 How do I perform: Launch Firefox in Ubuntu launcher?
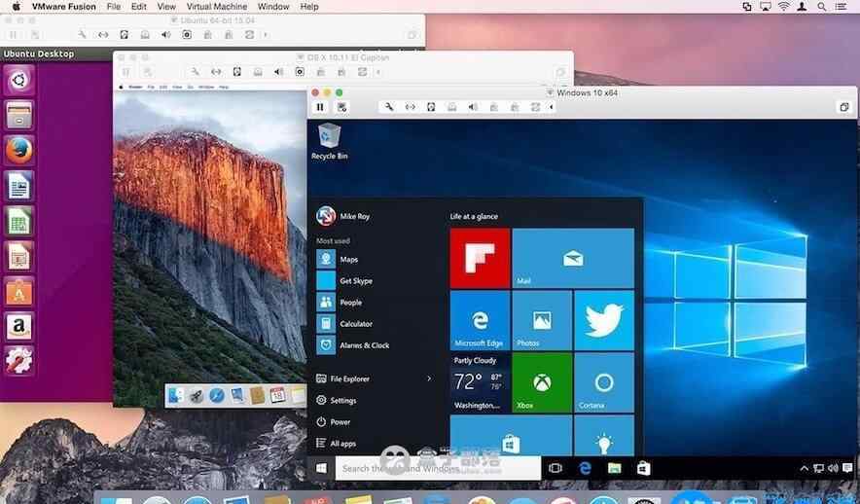tap(19, 150)
